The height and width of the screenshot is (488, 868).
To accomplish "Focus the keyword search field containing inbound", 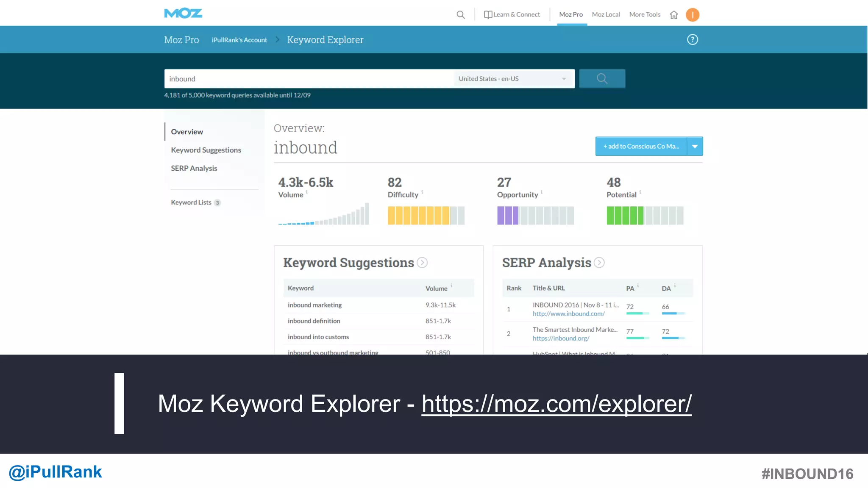I will pos(309,79).
